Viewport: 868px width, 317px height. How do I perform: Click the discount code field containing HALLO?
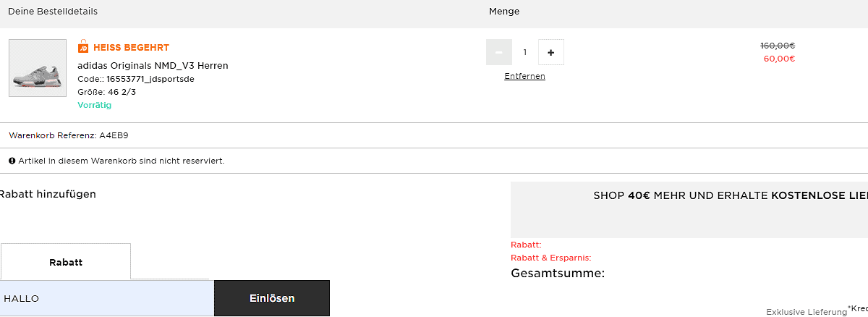pyautogui.click(x=107, y=298)
